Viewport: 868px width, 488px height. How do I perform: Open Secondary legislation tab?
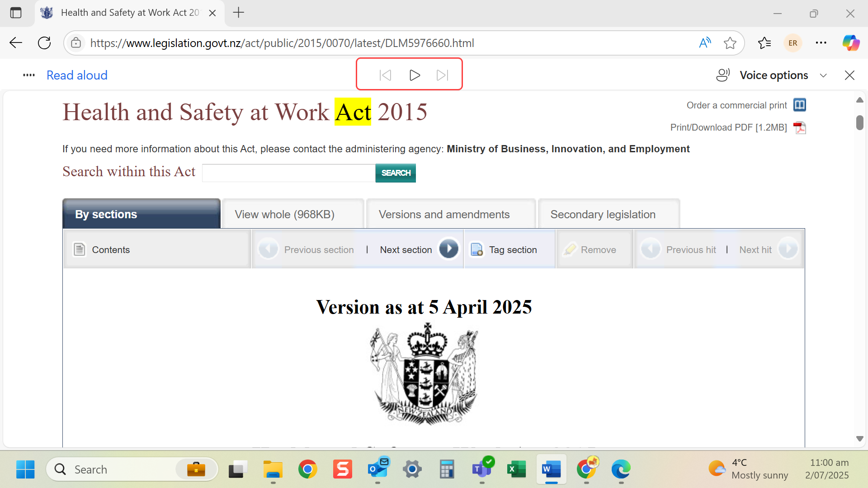pyautogui.click(x=609, y=214)
